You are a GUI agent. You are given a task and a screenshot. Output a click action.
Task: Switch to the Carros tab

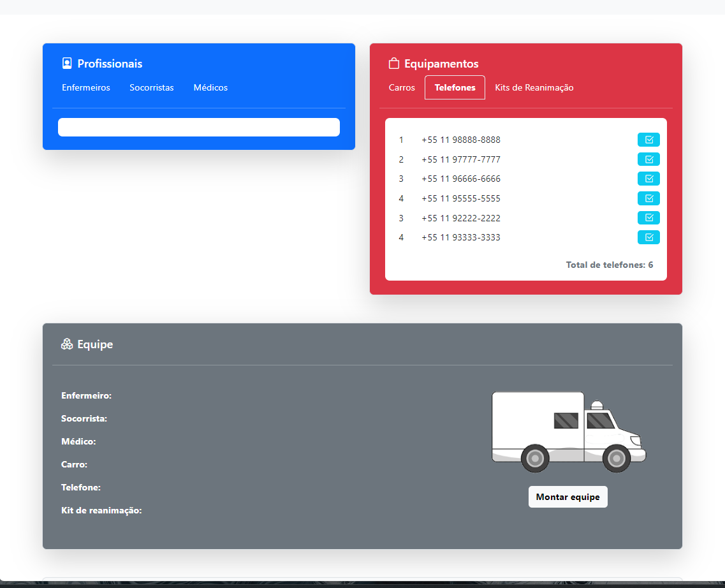coord(402,87)
